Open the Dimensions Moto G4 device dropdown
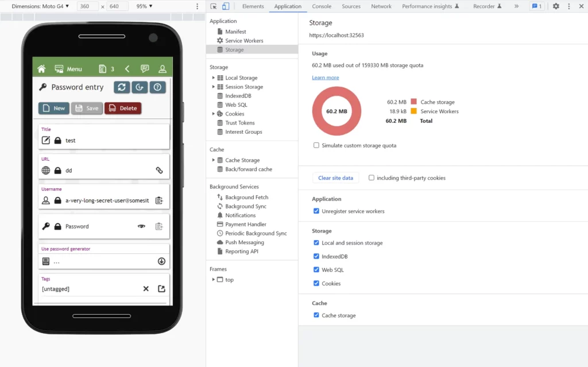The width and height of the screenshot is (588, 367). 41,6
